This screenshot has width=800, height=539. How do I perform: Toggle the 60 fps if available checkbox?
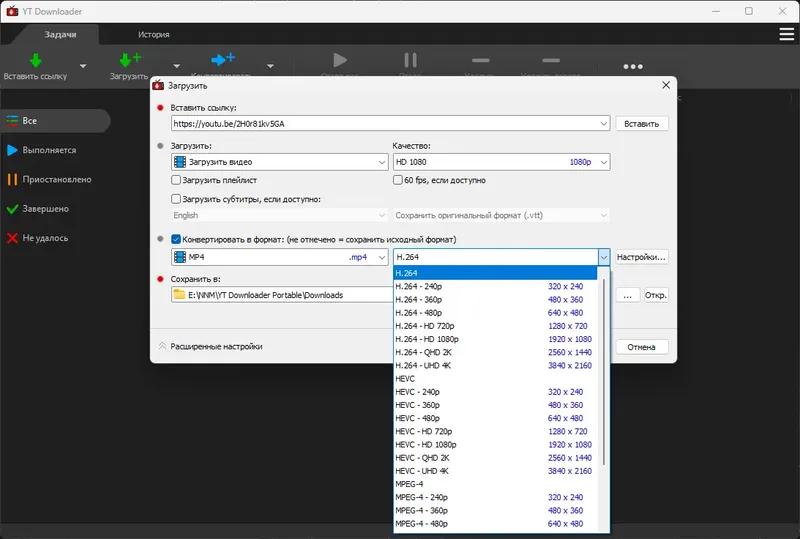click(398, 181)
